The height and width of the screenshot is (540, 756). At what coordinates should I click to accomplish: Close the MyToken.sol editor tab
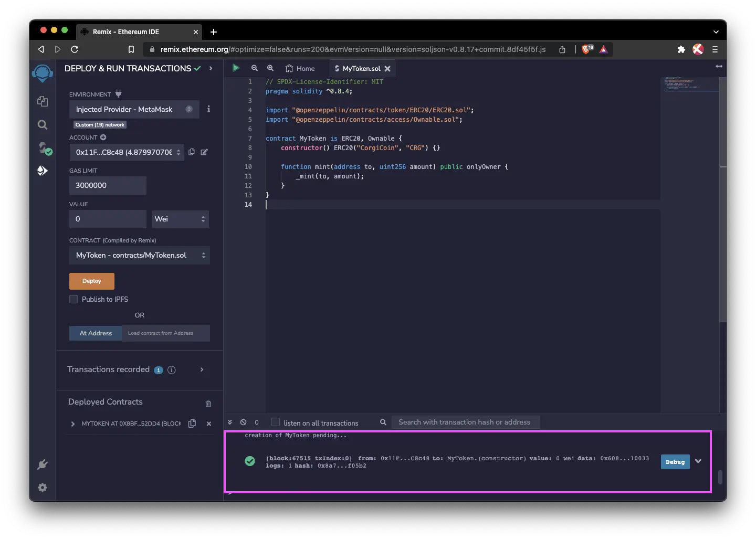(x=387, y=69)
